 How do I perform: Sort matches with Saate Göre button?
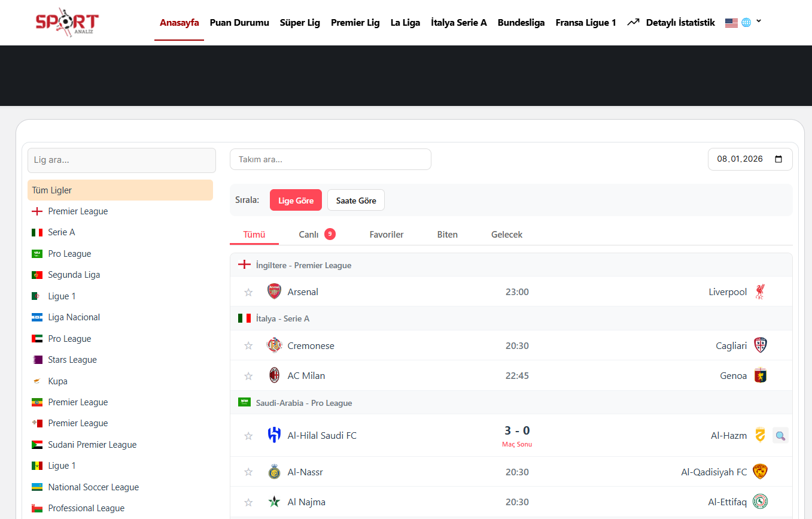[x=356, y=201]
